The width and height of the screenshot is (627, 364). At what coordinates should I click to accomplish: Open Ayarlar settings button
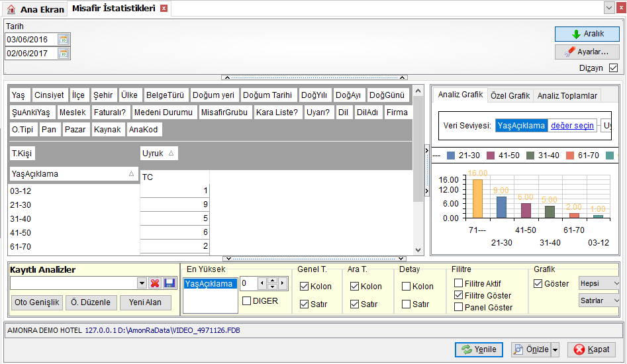(587, 52)
